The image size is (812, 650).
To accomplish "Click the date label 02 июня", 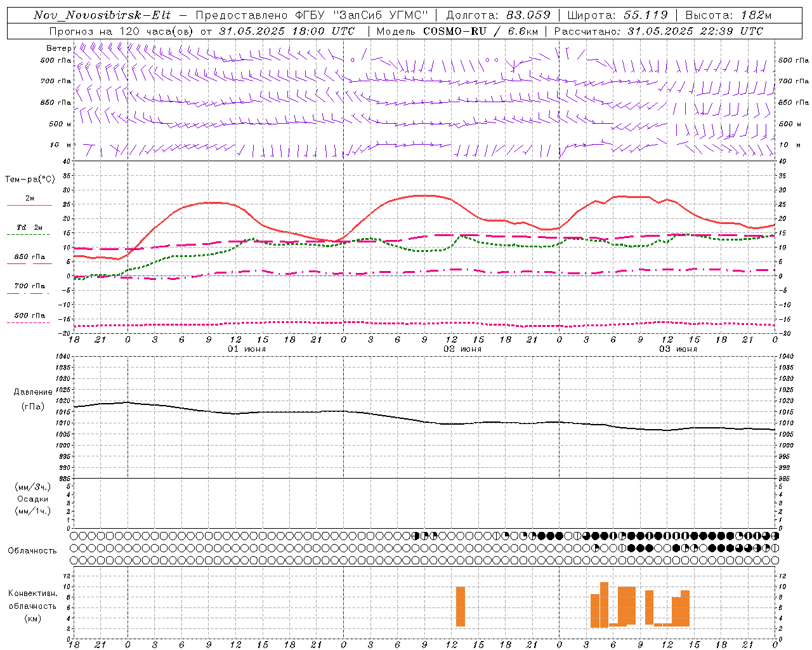I will click(x=462, y=349).
